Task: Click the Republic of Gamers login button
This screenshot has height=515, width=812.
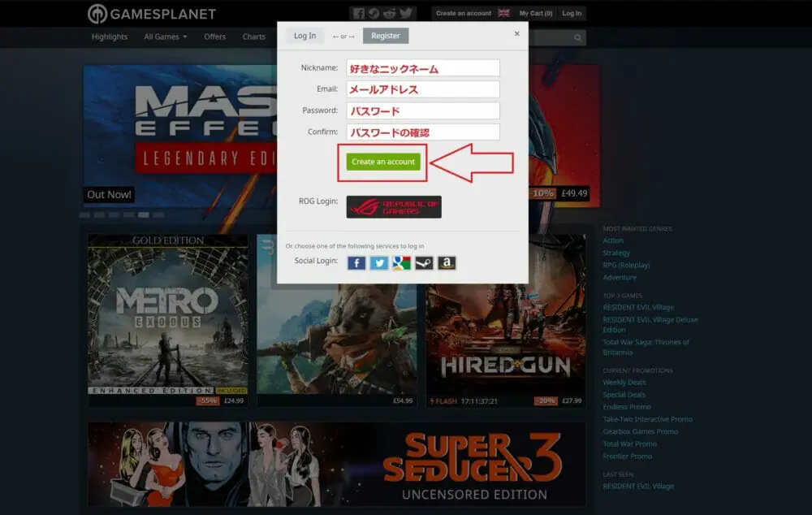Action: 394,207
